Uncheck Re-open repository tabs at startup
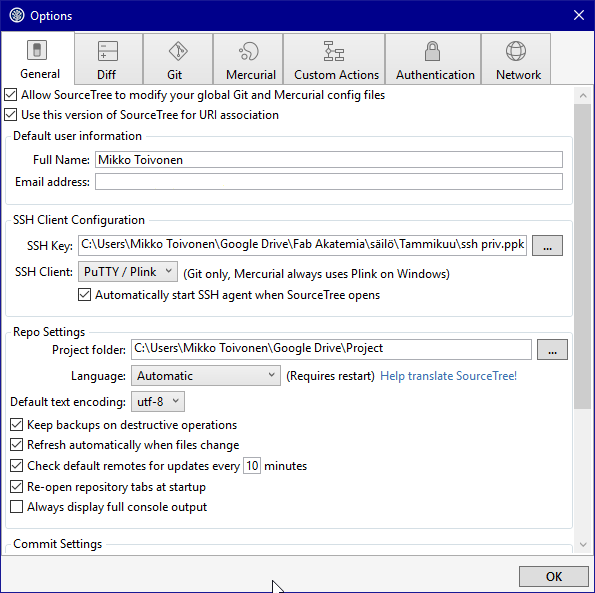This screenshot has width=595, height=593. [16, 486]
